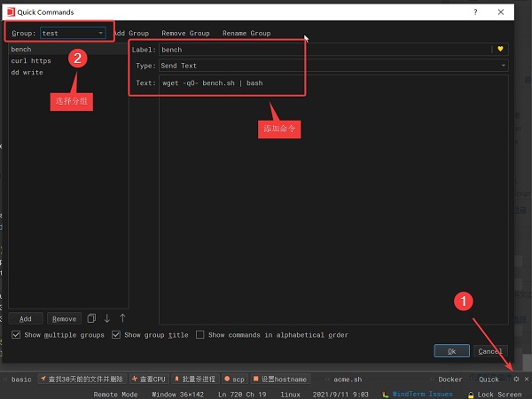Close the quick bar with x icon
The width and height of the screenshot is (532, 399).
pyautogui.click(x=526, y=379)
